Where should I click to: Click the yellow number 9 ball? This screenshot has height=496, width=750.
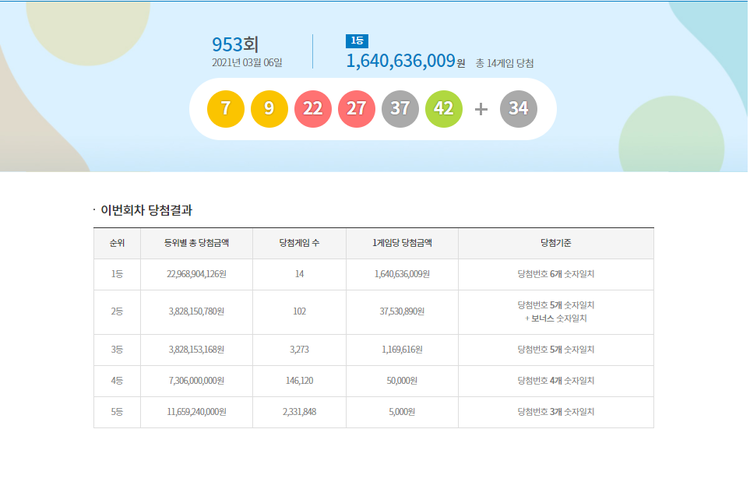pos(269,109)
